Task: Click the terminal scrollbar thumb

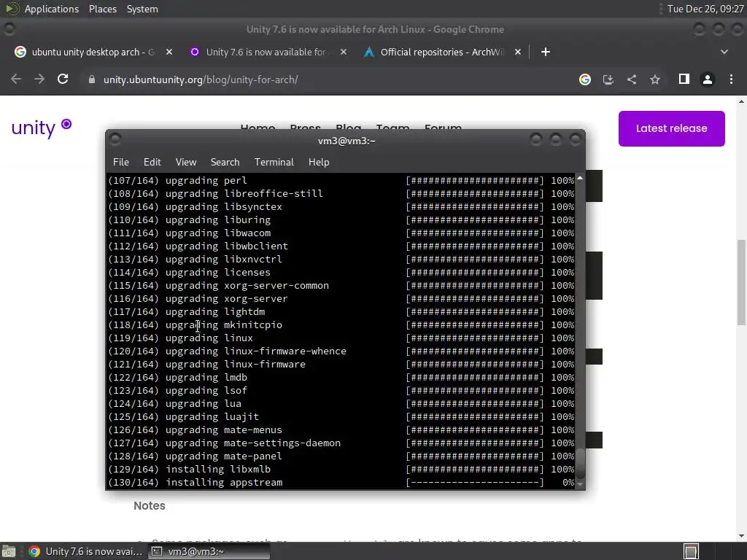Action: tap(580, 464)
